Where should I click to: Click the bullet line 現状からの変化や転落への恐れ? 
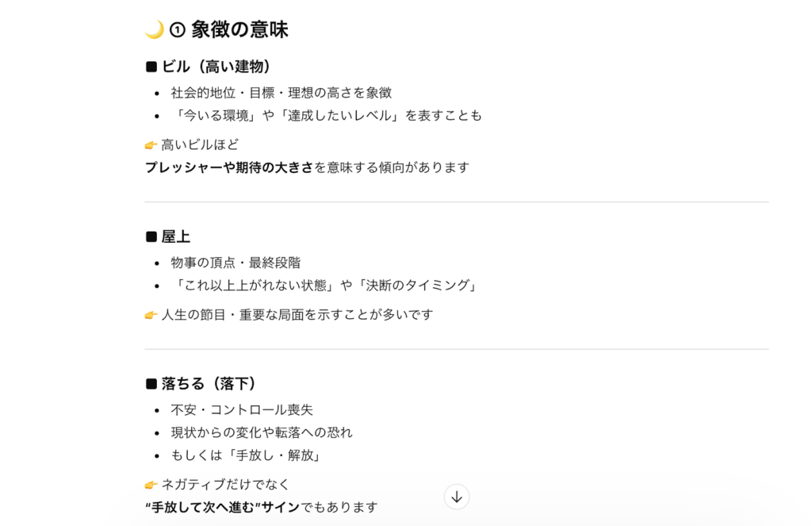tap(262, 432)
